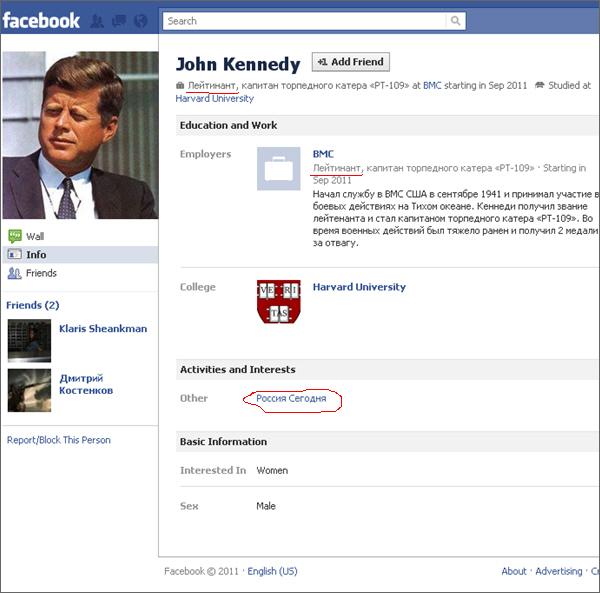This screenshot has width=600, height=593.
Task: Click the John Kennedy profile name
Action: click(238, 64)
